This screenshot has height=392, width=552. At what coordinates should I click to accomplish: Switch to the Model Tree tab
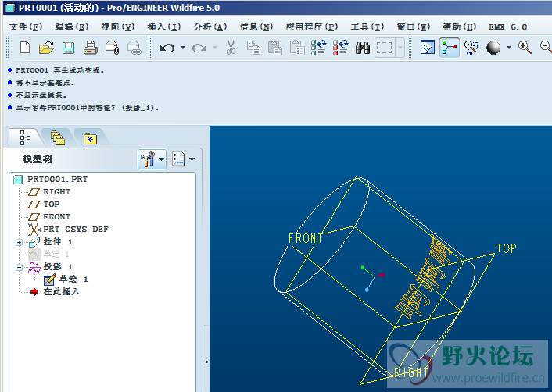click(25, 137)
